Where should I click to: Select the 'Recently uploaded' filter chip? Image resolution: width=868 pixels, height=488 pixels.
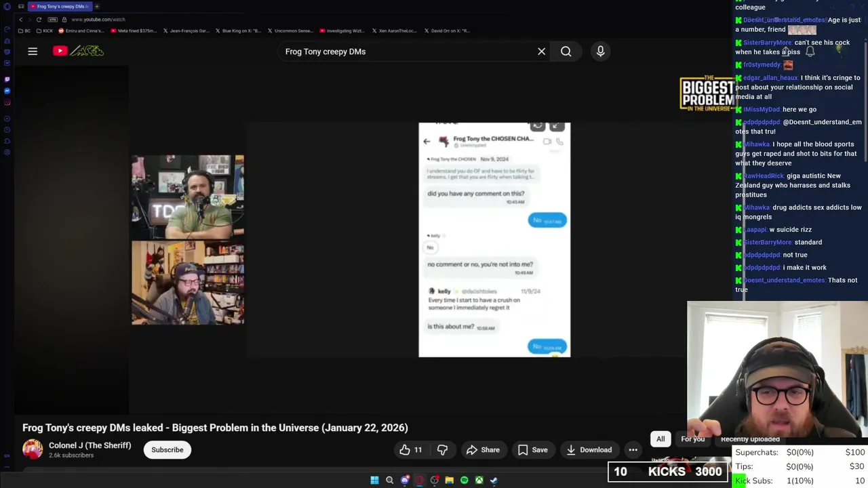750,439
